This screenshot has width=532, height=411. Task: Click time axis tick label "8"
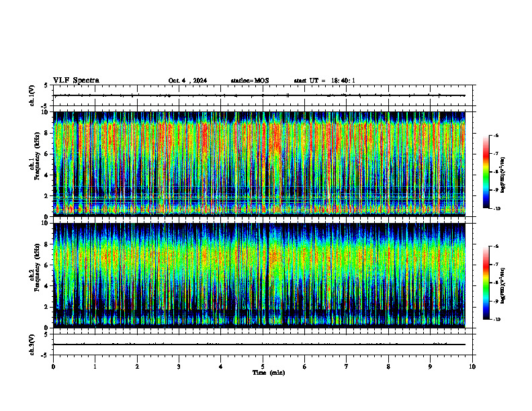point(388,367)
